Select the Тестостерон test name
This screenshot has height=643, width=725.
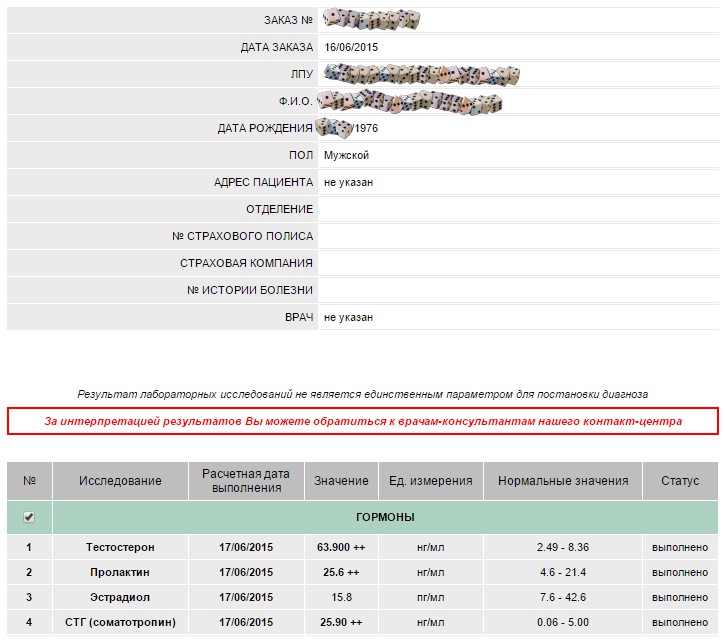[120, 548]
